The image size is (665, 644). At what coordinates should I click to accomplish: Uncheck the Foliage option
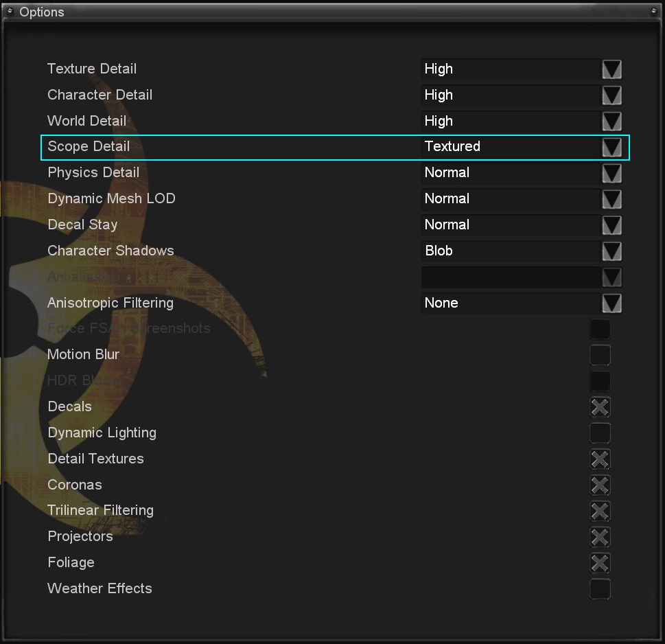pyautogui.click(x=600, y=563)
